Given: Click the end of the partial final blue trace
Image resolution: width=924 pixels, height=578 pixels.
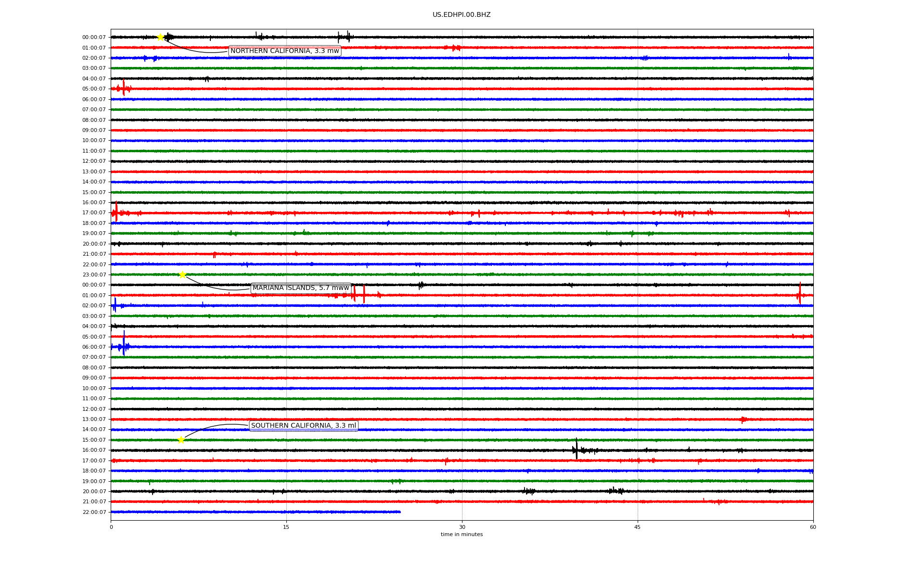Looking at the screenshot, I should pyautogui.click(x=399, y=512).
